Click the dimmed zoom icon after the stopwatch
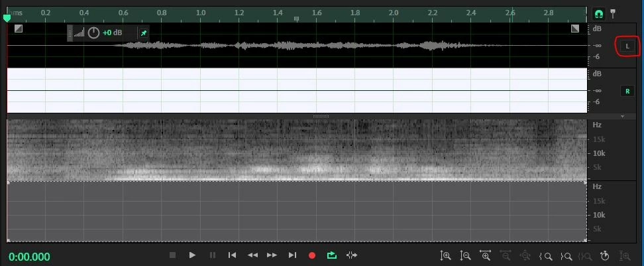The image size is (644, 266). (625, 256)
